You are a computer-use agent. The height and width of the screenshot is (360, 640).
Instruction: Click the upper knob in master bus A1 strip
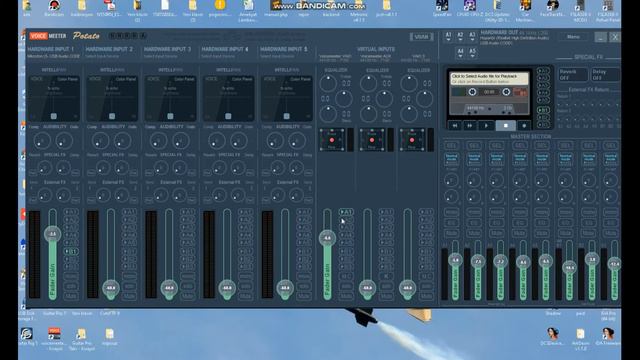click(451, 180)
